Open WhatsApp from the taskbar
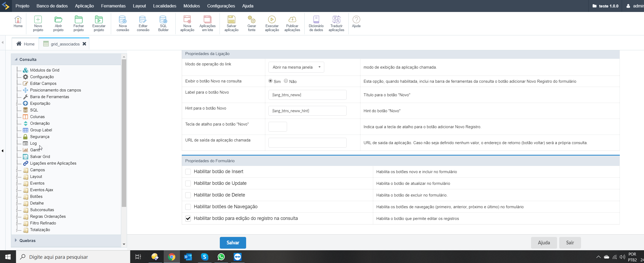 (221, 257)
